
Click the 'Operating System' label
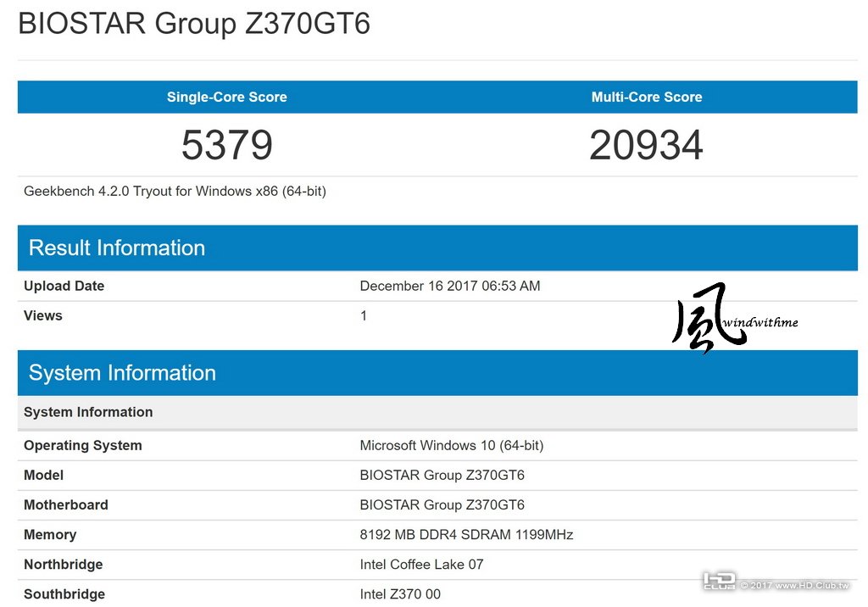82,446
